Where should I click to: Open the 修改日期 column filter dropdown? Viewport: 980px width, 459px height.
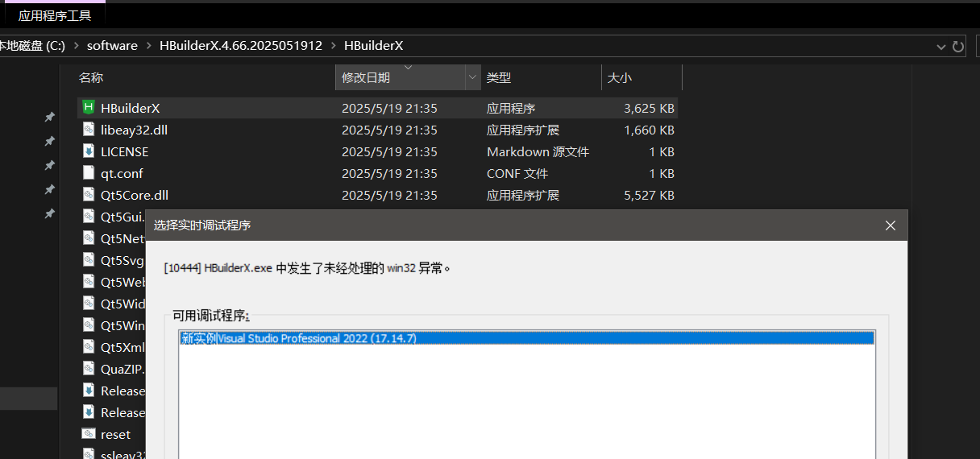471,77
